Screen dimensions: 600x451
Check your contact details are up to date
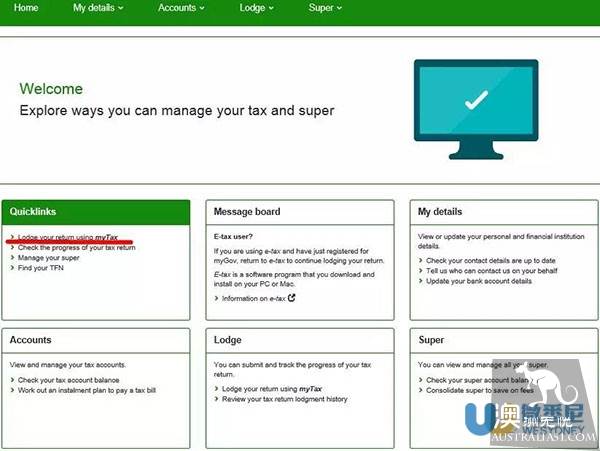tap(491, 261)
